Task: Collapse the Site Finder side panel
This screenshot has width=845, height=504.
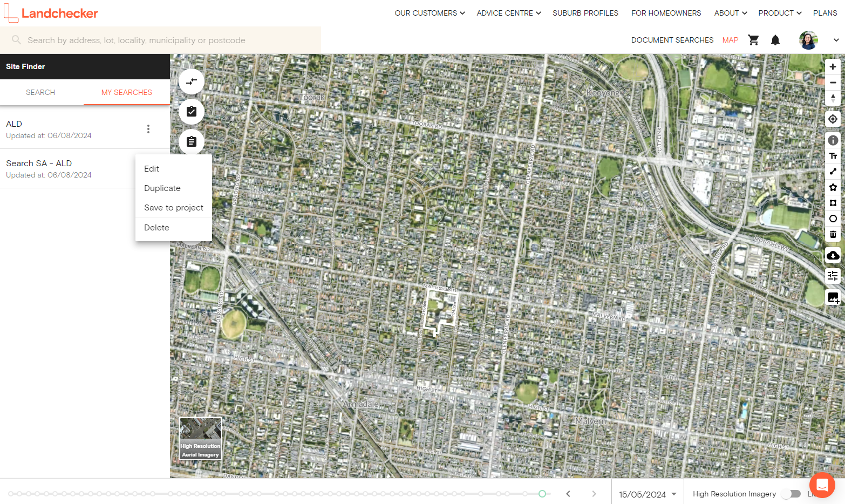Action: (x=192, y=81)
